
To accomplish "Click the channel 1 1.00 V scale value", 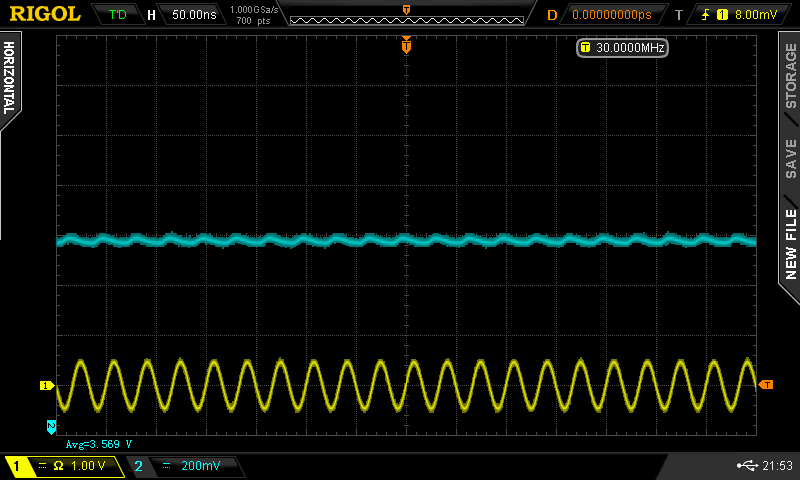I will 88,466.
